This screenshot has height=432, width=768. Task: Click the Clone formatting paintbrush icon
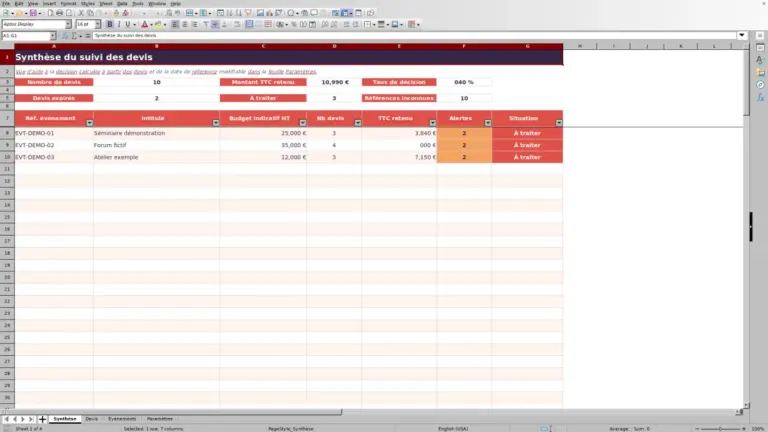(x=116, y=13)
